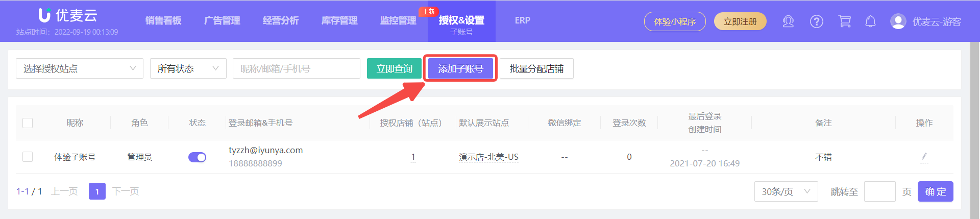Open 广告管理 menu

pyautogui.click(x=222, y=20)
